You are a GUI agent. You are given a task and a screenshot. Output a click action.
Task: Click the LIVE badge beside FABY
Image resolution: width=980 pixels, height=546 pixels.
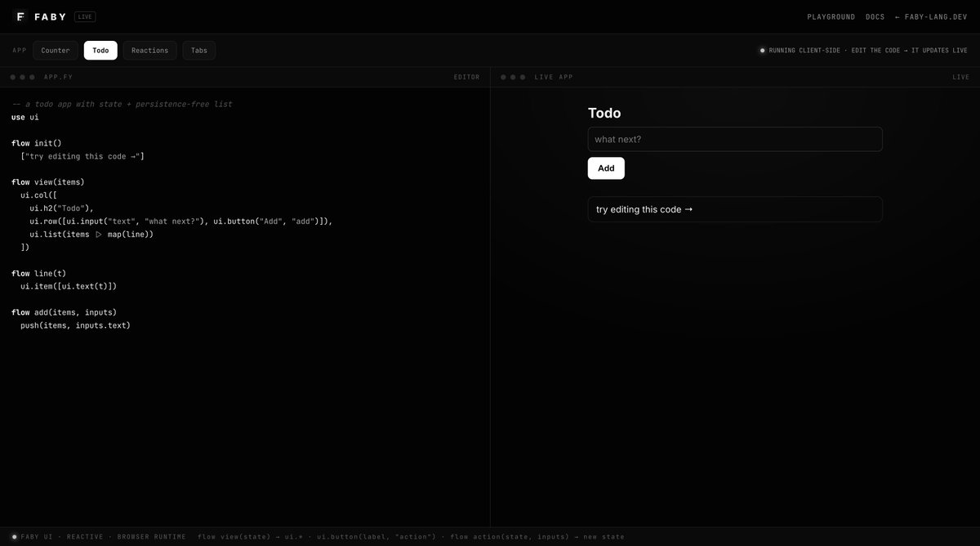click(x=85, y=16)
